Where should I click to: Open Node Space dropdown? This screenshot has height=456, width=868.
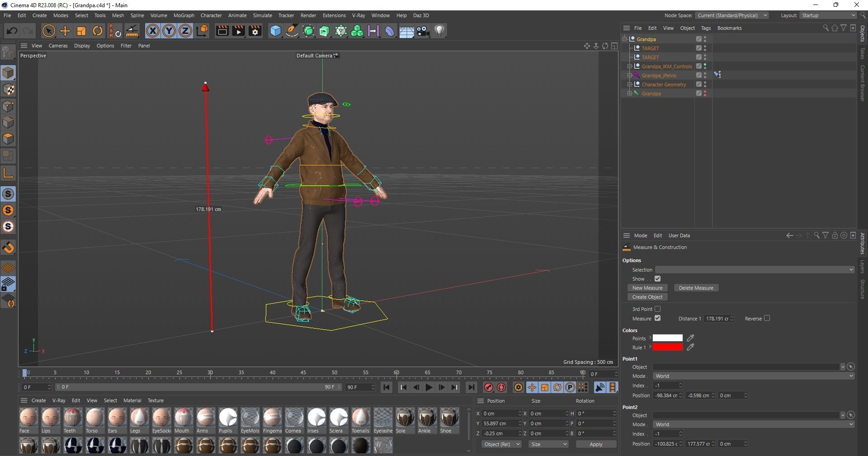pos(731,15)
